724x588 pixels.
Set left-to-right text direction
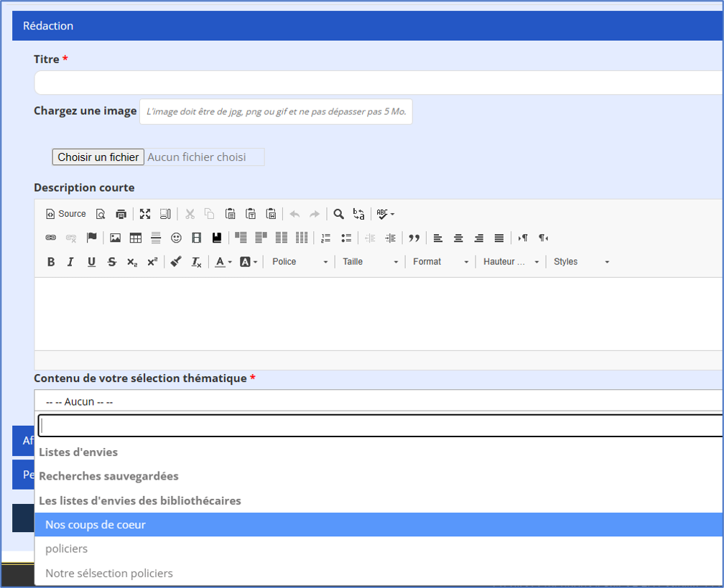[x=523, y=238]
